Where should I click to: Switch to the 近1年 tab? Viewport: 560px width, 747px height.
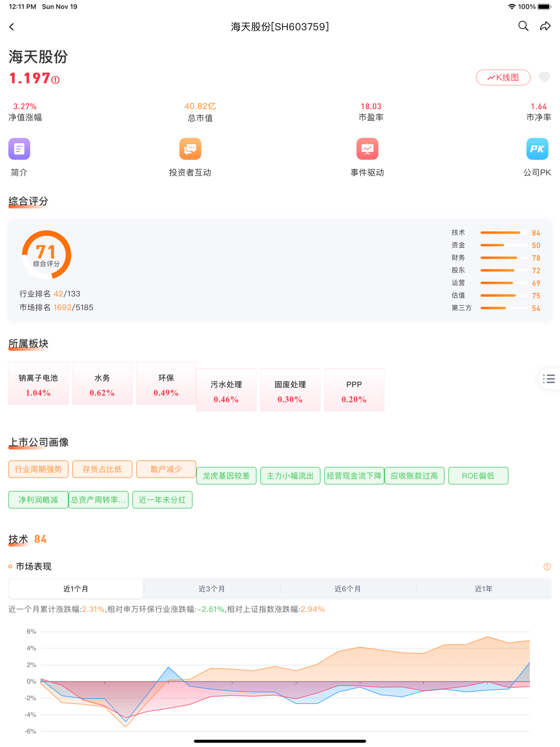[x=483, y=589]
